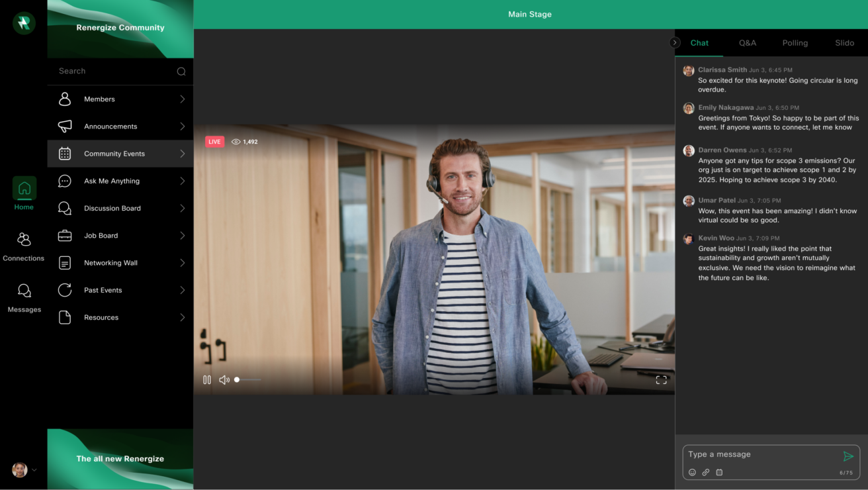This screenshot has height=490, width=868.
Task: Click the search magnifier icon
Action: 181,72
